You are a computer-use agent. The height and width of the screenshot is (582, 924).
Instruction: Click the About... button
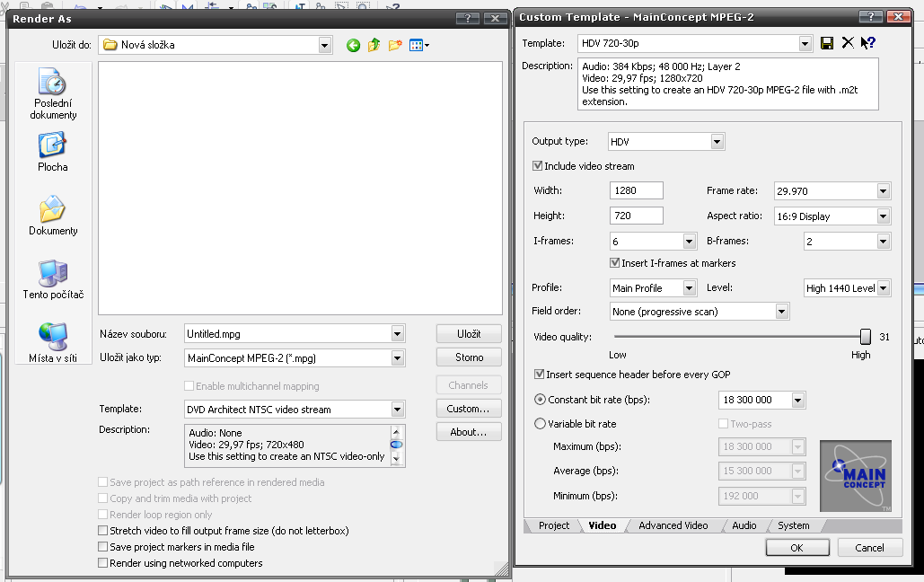coord(469,432)
